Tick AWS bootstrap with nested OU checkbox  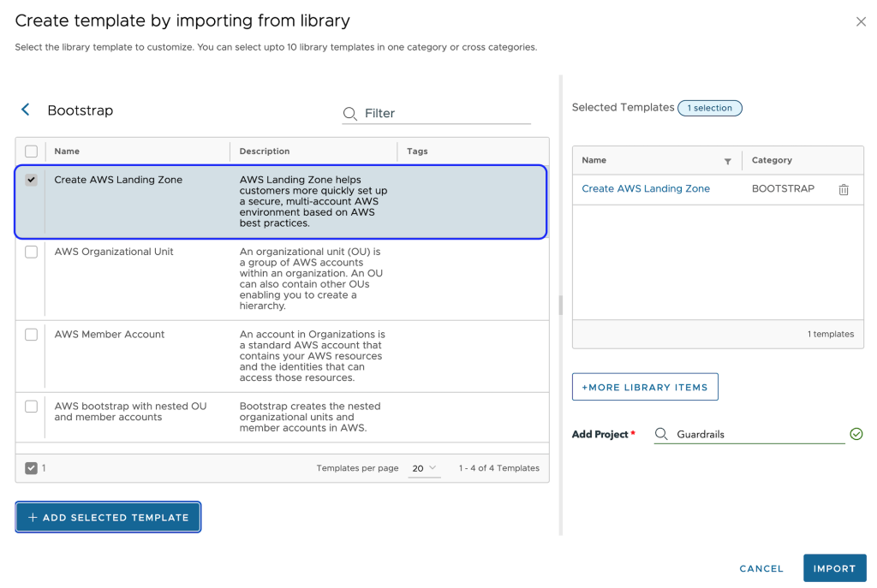pyautogui.click(x=32, y=407)
